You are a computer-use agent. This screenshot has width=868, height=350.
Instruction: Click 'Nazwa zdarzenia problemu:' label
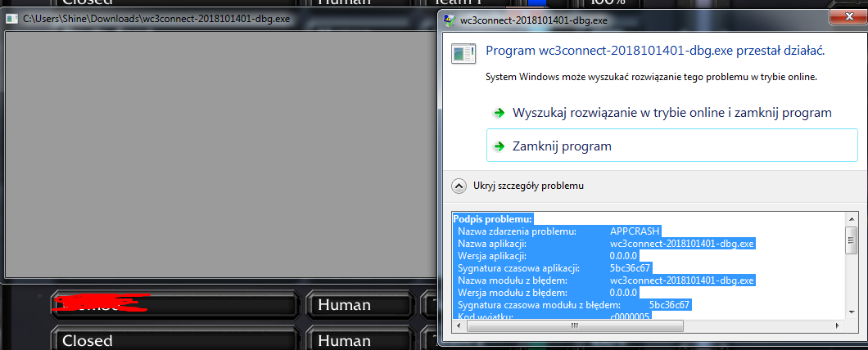point(517,231)
